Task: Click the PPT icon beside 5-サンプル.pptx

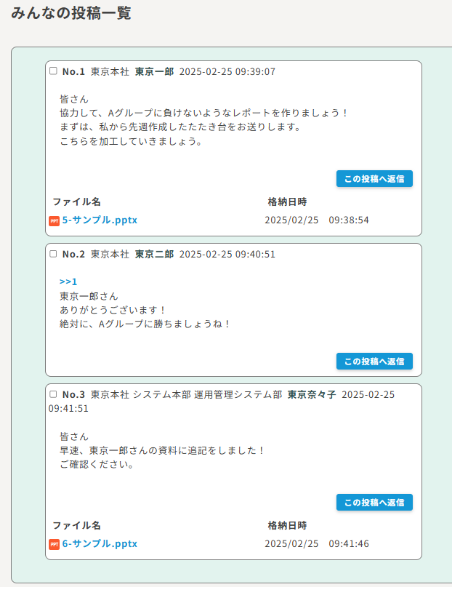Action: pyautogui.click(x=54, y=220)
